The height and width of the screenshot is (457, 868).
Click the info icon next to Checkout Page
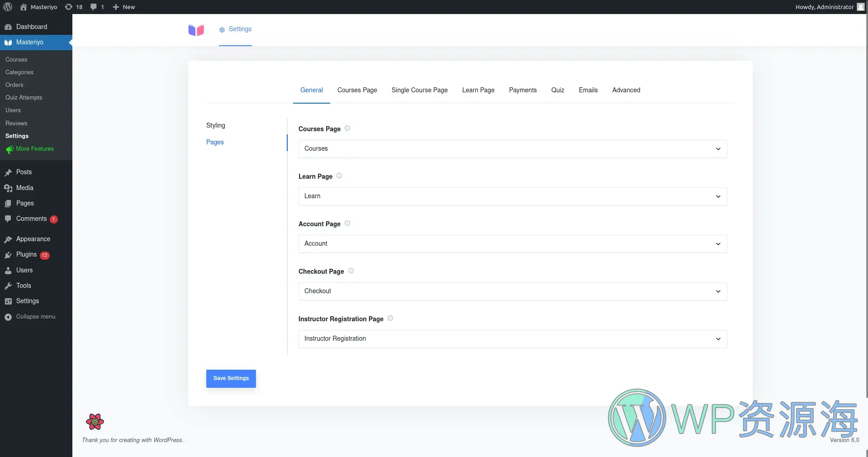point(351,271)
